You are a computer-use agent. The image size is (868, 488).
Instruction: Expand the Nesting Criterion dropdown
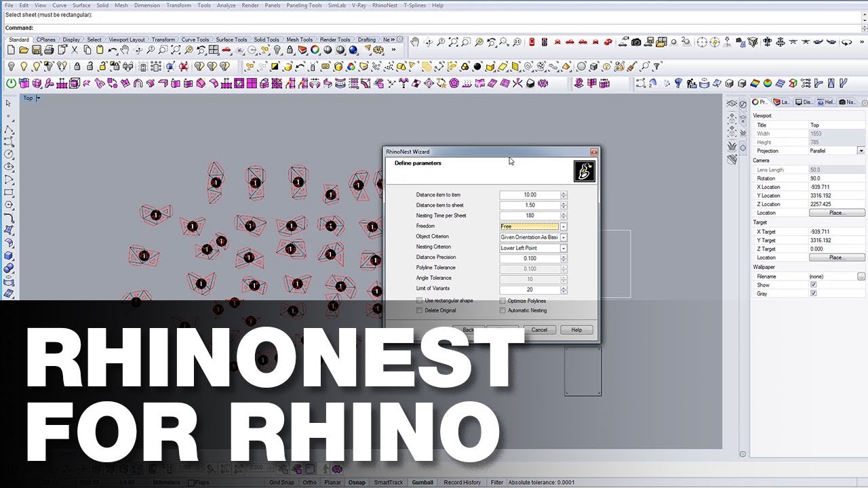(564, 248)
